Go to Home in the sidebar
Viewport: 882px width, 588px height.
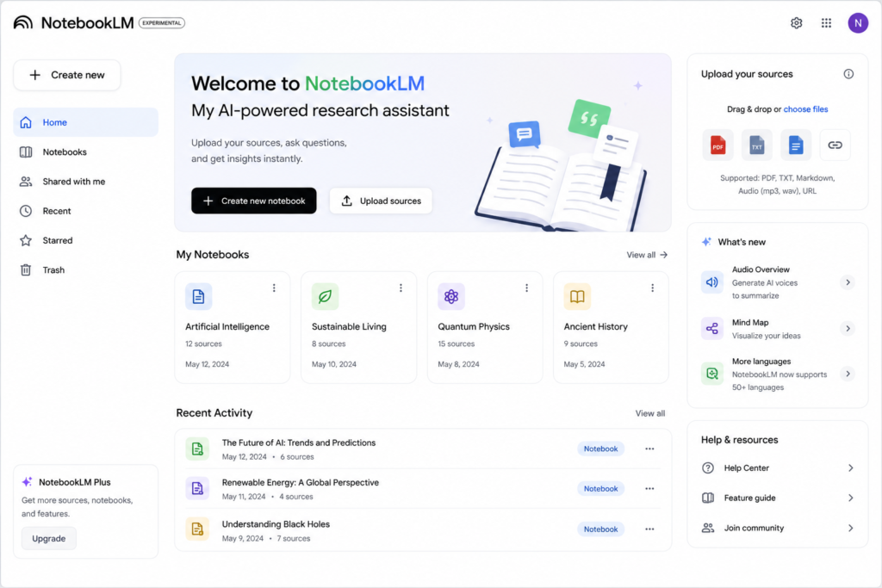(85, 122)
